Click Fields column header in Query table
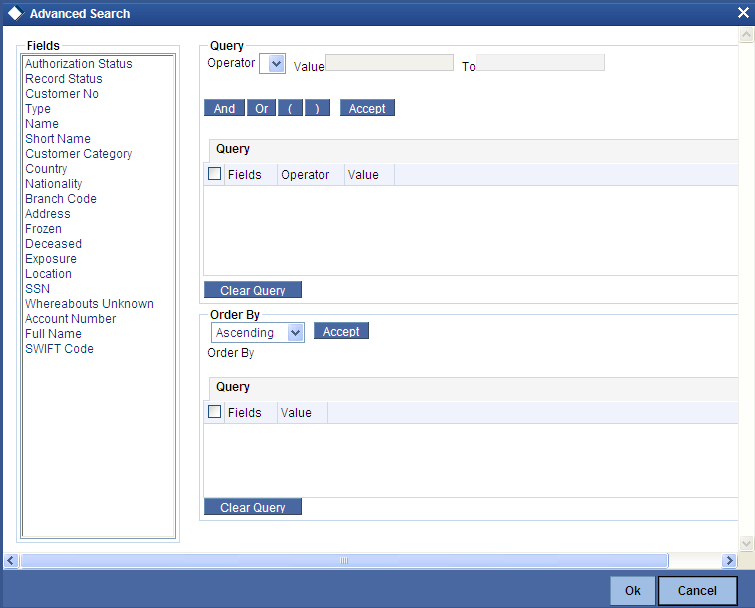The height and width of the screenshot is (608, 755). (250, 174)
